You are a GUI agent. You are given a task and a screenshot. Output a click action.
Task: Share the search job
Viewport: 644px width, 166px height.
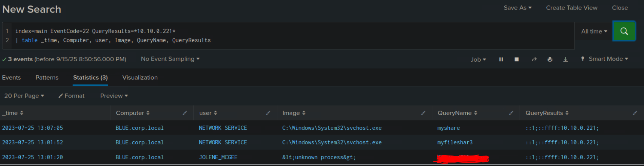click(x=534, y=59)
